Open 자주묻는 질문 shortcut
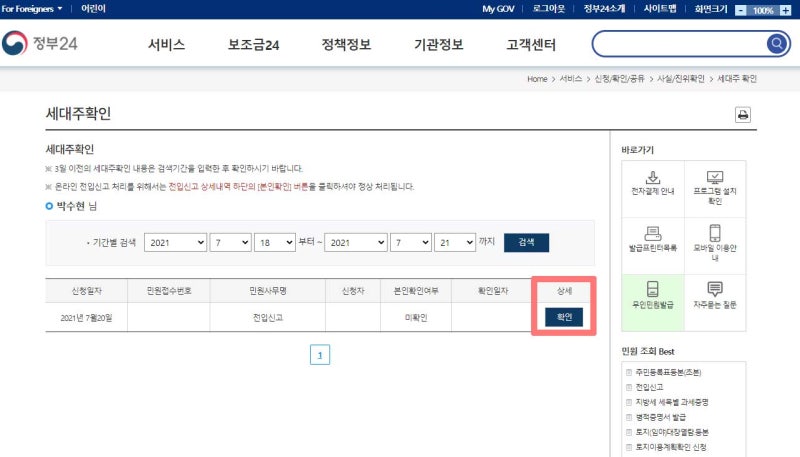This screenshot has height=457, width=800. tap(715, 302)
